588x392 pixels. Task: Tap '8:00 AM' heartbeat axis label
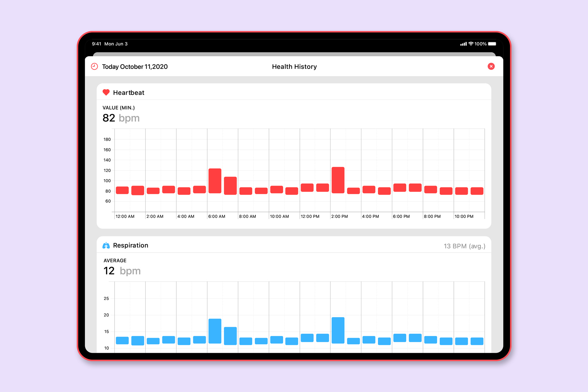tap(247, 217)
